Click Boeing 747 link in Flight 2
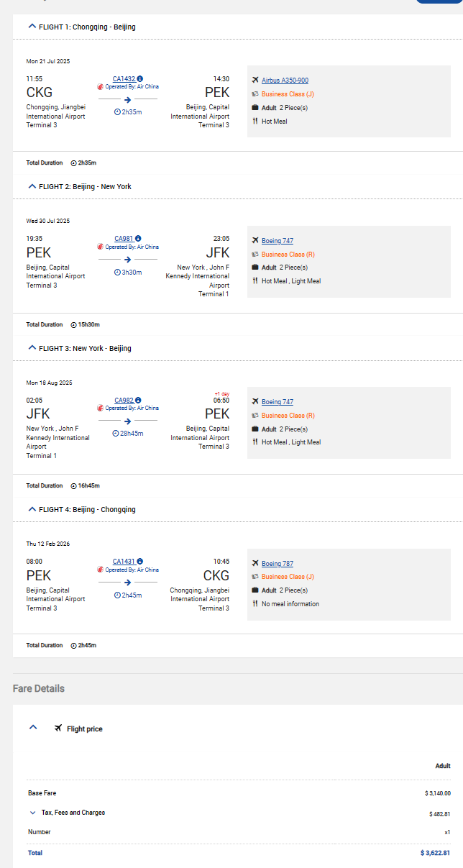 [277, 241]
